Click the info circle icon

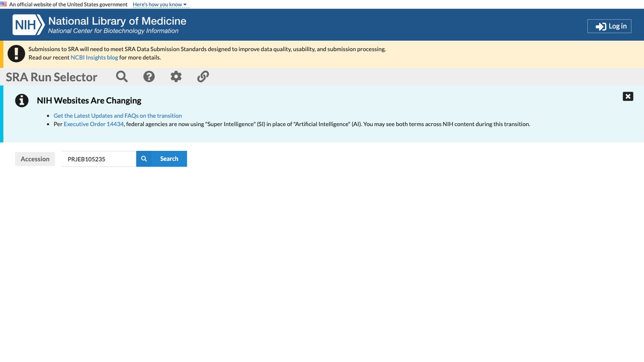coord(22,101)
